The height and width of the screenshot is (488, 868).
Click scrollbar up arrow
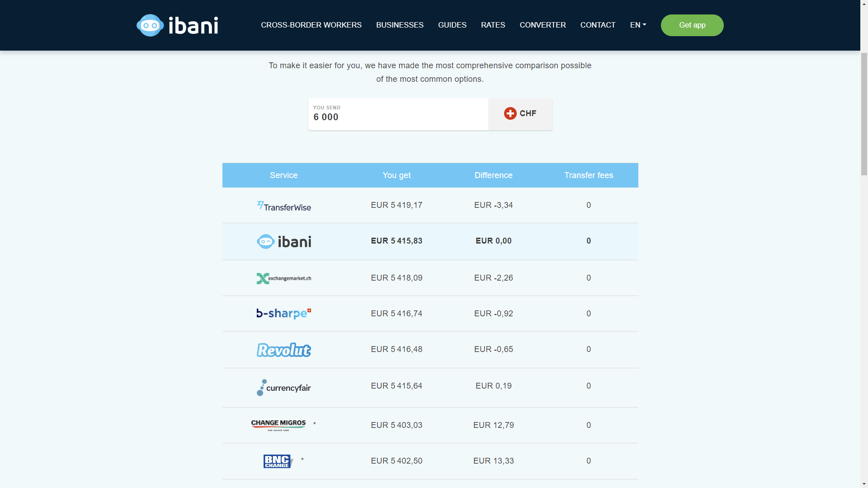(x=864, y=4)
